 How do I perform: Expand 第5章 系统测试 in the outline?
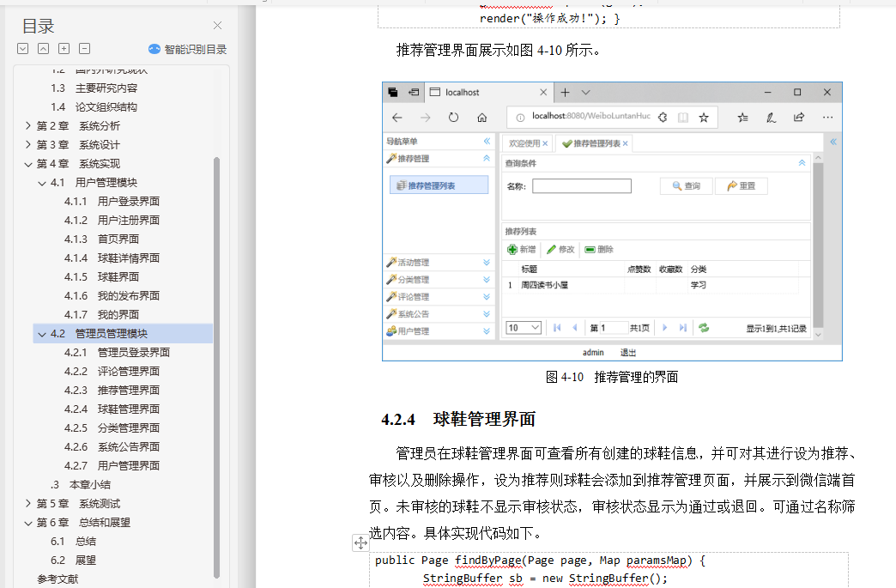[x=28, y=503]
